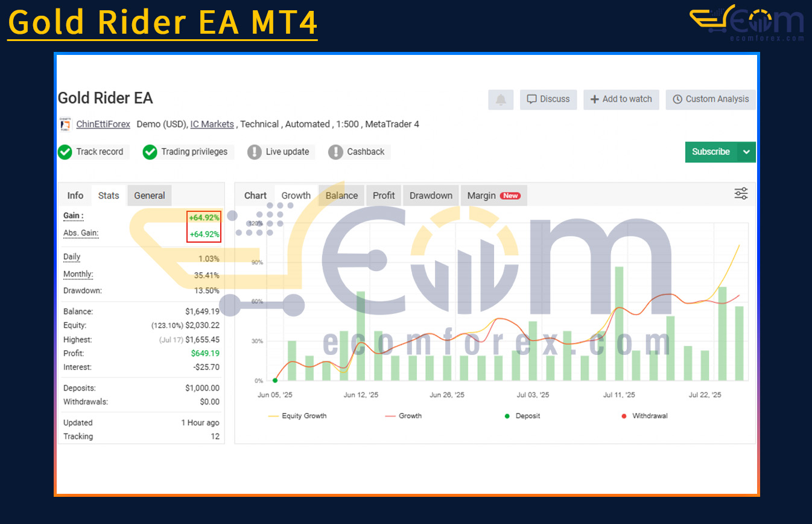Select the Stats tab

point(109,196)
